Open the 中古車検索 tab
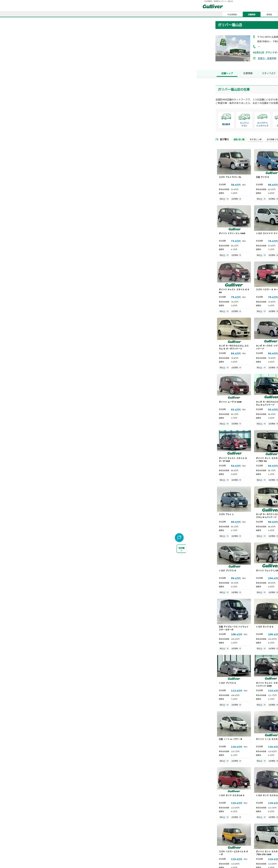 pyautogui.click(x=232, y=14)
